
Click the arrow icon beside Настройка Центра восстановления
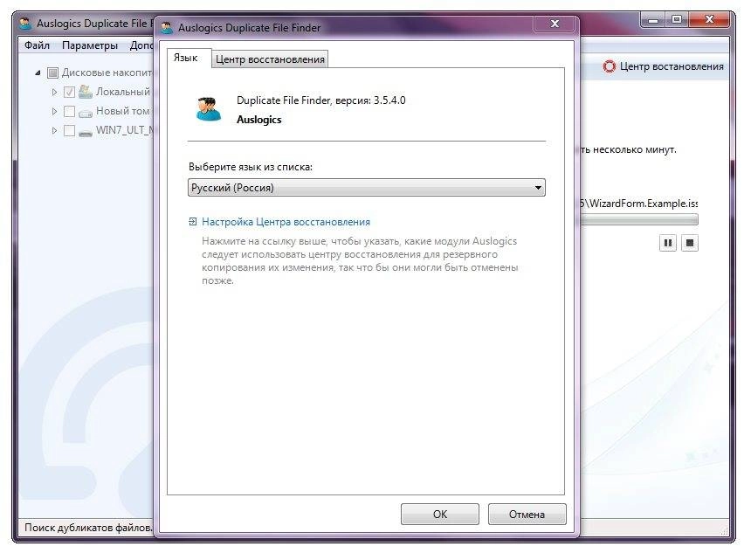click(192, 221)
